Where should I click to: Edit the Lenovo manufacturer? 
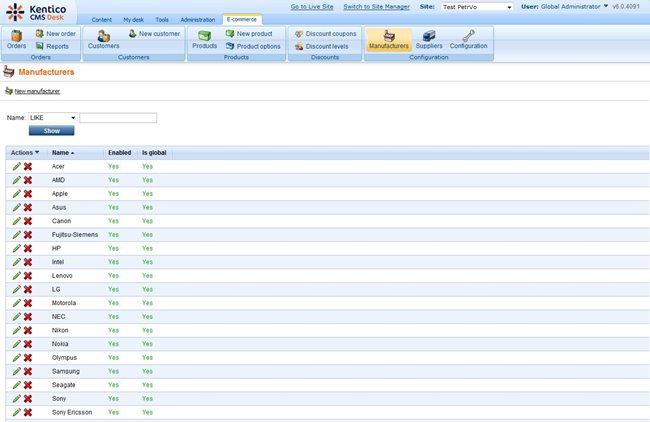coord(17,276)
